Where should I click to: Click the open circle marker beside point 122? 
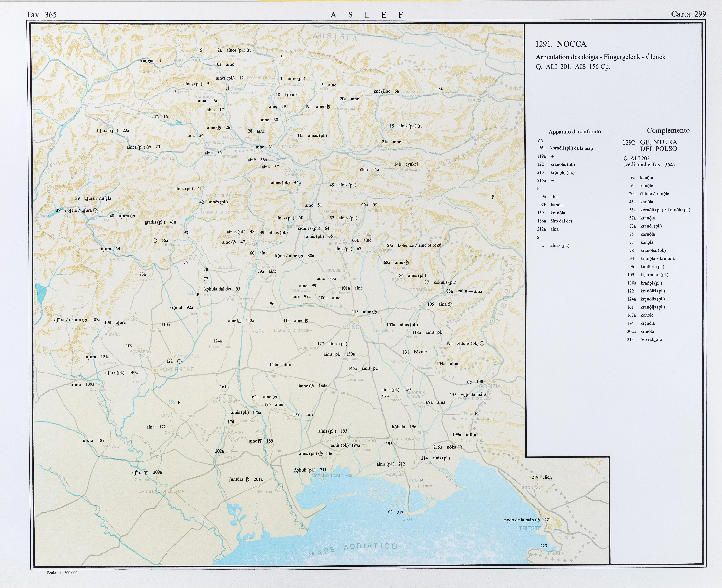pos(180,361)
